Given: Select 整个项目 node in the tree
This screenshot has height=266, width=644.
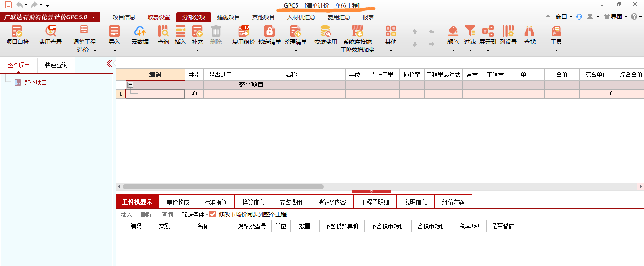Looking at the screenshot, I should tap(35, 83).
